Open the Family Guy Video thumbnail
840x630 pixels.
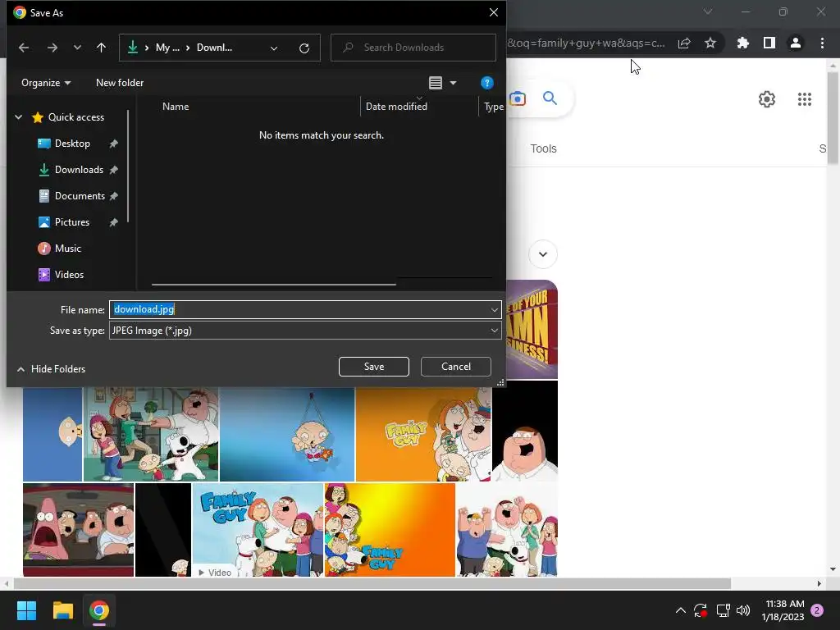click(258, 530)
